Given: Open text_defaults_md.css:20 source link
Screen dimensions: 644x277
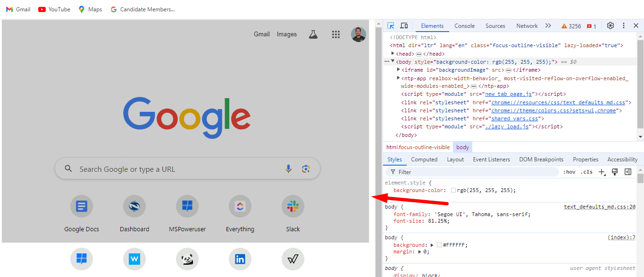Looking at the screenshot, I should coord(600,207).
